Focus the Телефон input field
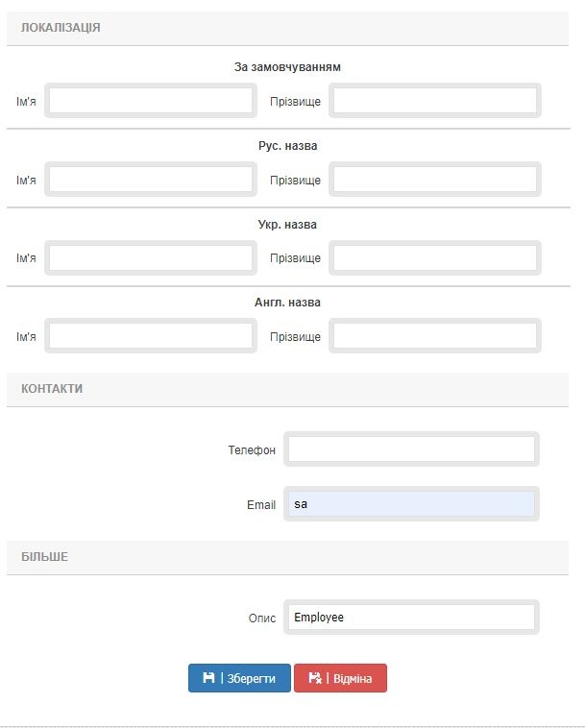The width and height of the screenshot is (585, 728). pos(411,449)
